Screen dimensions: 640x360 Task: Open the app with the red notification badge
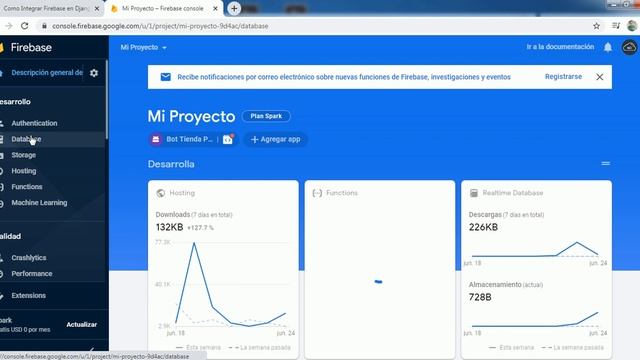(228, 139)
